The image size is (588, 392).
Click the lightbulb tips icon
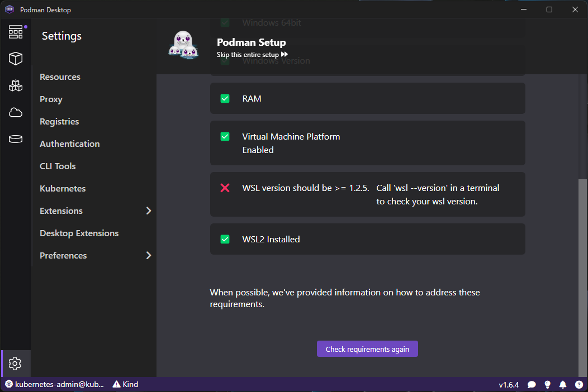[548, 385]
